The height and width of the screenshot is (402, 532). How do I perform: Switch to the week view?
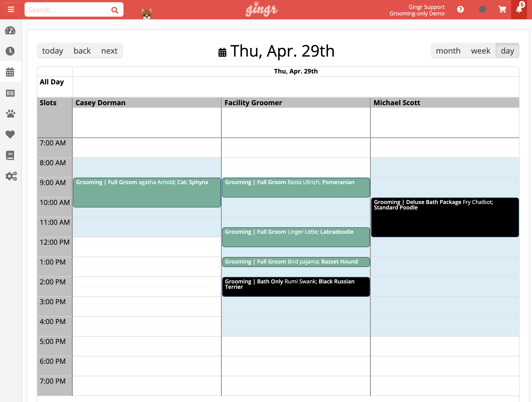tap(481, 51)
